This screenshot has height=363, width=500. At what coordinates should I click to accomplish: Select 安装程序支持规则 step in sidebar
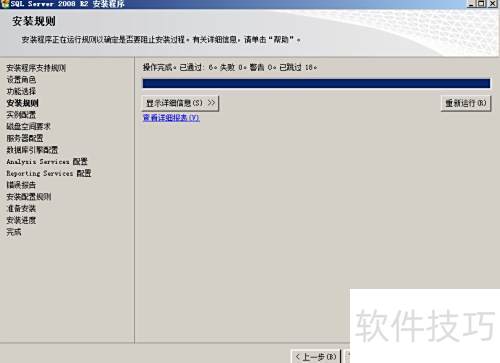tap(36, 68)
